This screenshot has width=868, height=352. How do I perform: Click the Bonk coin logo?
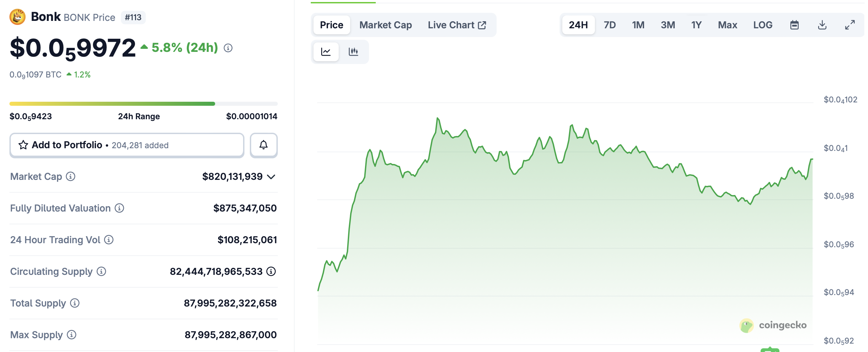coord(18,17)
